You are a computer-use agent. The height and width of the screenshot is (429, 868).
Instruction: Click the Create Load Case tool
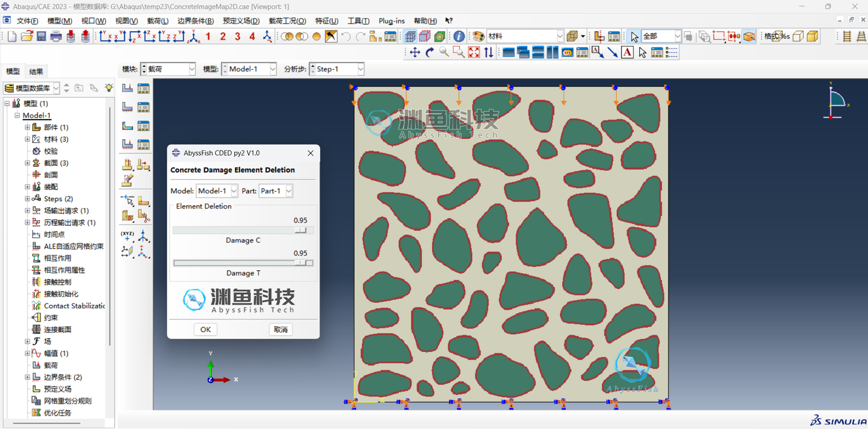pyautogui.click(x=128, y=144)
